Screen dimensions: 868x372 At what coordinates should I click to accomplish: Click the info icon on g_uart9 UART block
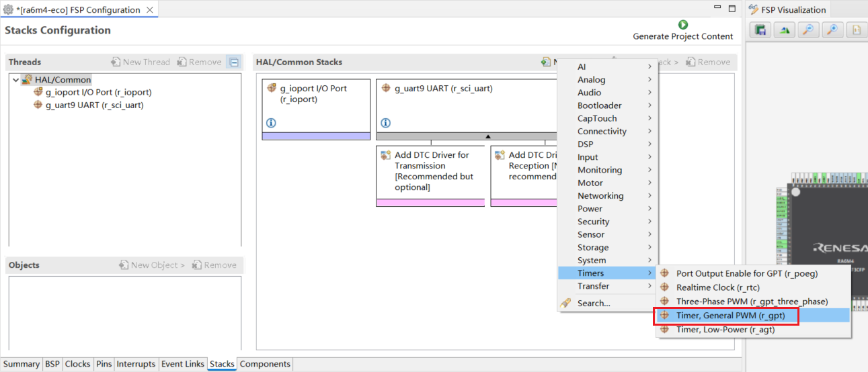pos(386,123)
